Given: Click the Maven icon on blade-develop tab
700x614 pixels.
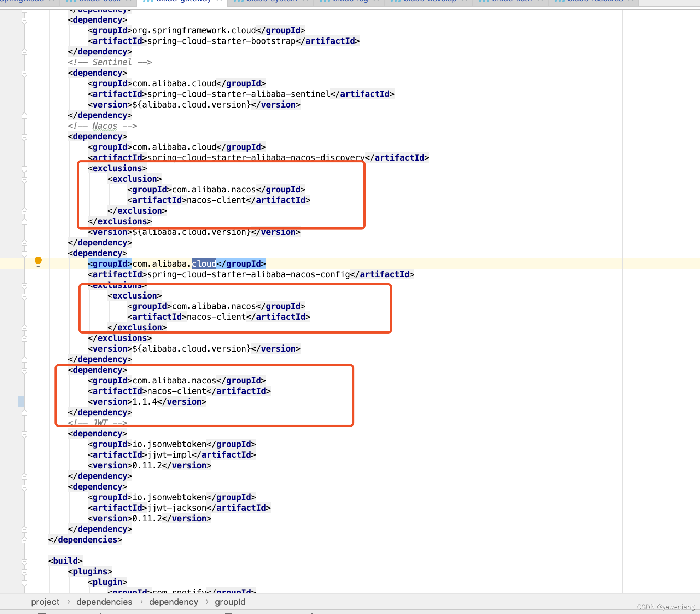Looking at the screenshot, I should [395, 1].
